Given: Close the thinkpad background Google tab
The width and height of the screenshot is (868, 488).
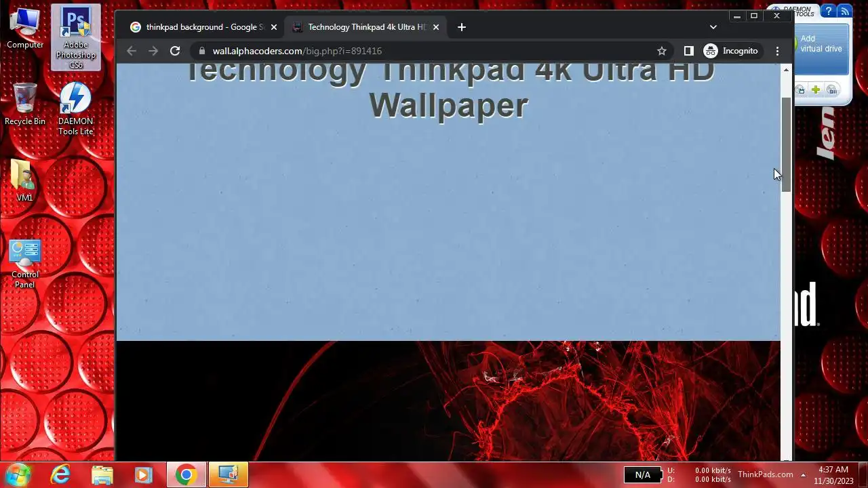Looking at the screenshot, I should point(274,27).
